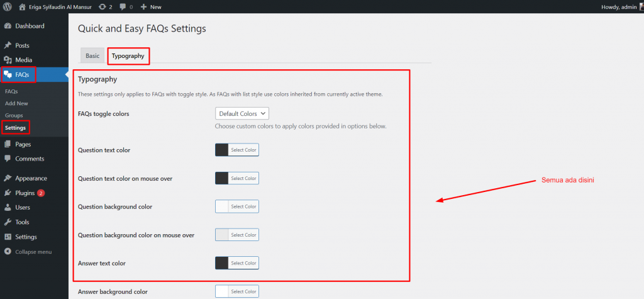Open the Users menu item
Image resolution: width=644 pixels, height=299 pixels.
pos(23,208)
